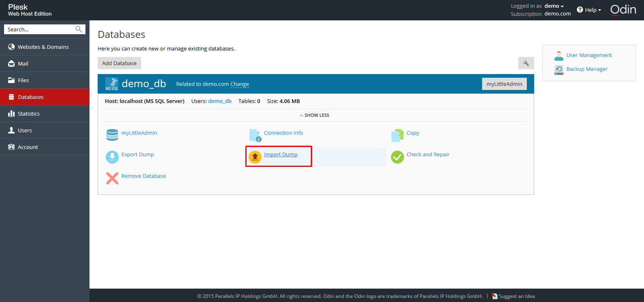
Task: Open the demo_db user link
Action: point(220,101)
